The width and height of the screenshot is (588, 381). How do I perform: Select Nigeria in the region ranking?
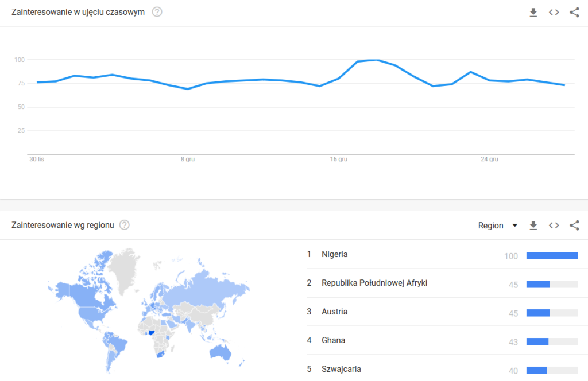pos(335,254)
